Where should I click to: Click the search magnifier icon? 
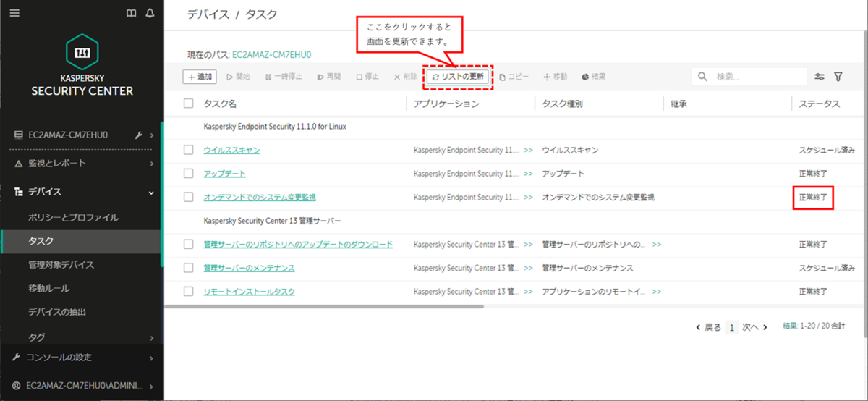click(703, 77)
